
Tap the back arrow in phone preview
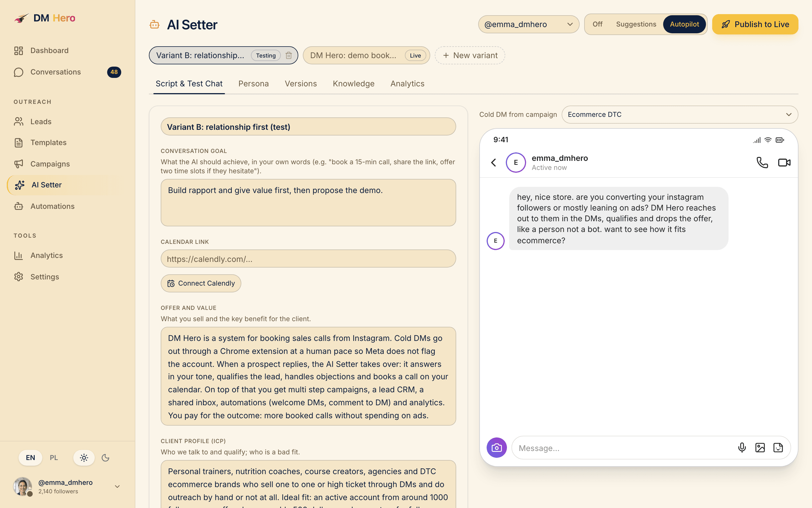(x=494, y=163)
